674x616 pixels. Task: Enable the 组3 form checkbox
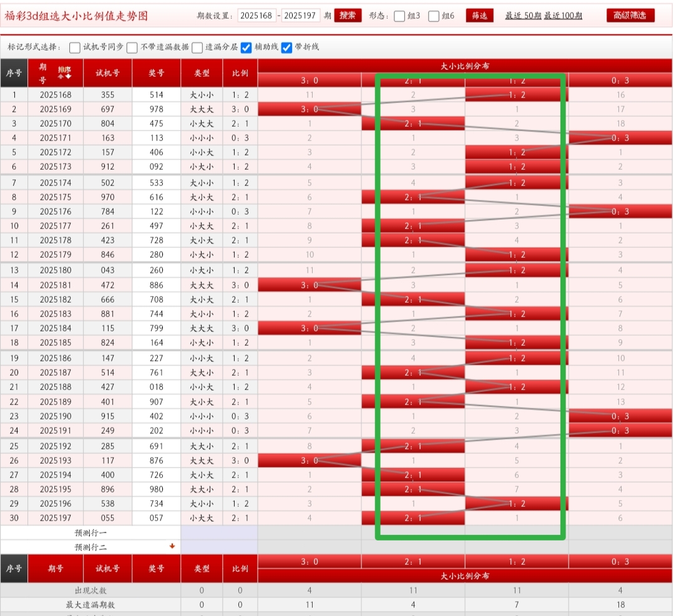(399, 16)
